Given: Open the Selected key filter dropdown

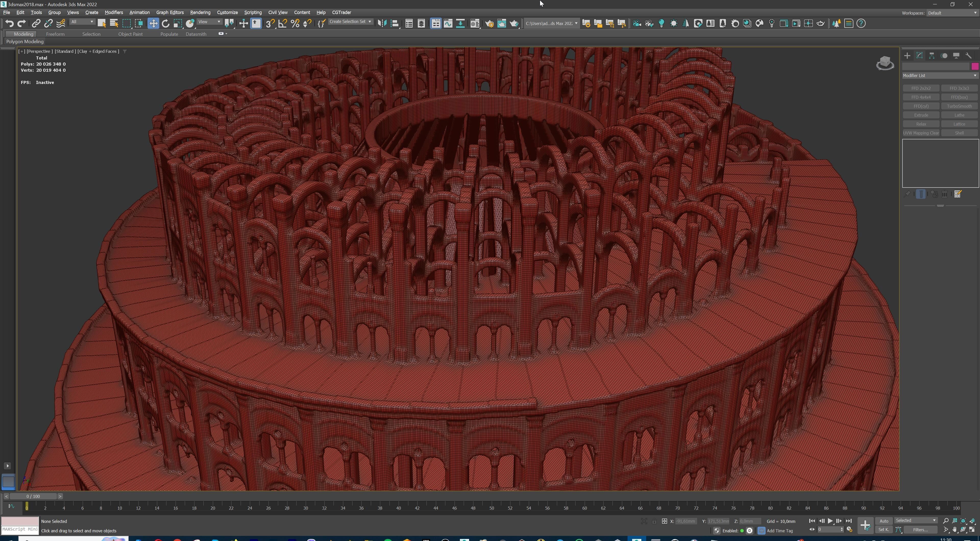Looking at the screenshot, I should [x=916, y=520].
